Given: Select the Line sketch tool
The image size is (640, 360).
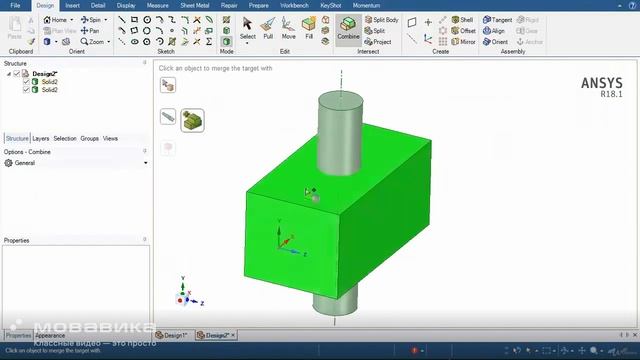Looking at the screenshot, I should tap(122, 20).
